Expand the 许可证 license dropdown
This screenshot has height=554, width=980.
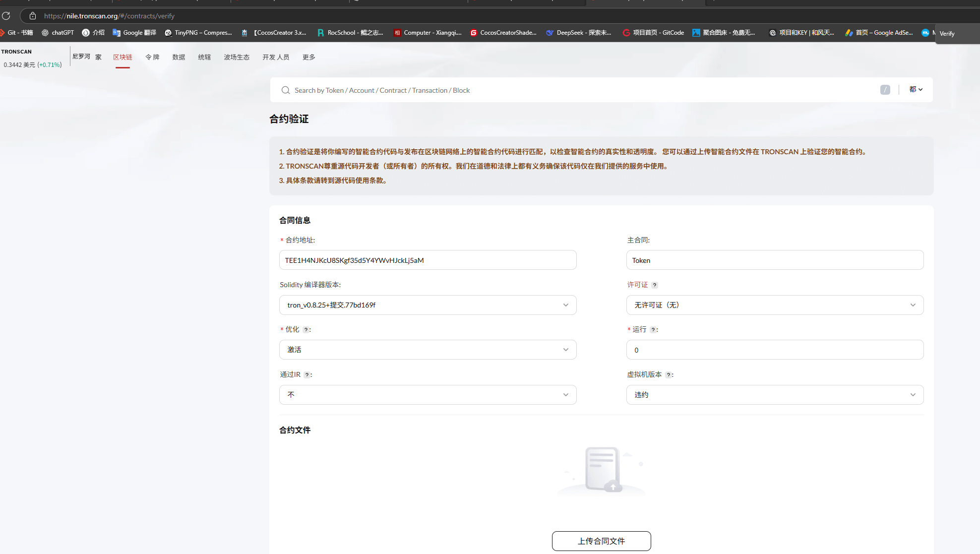point(775,305)
